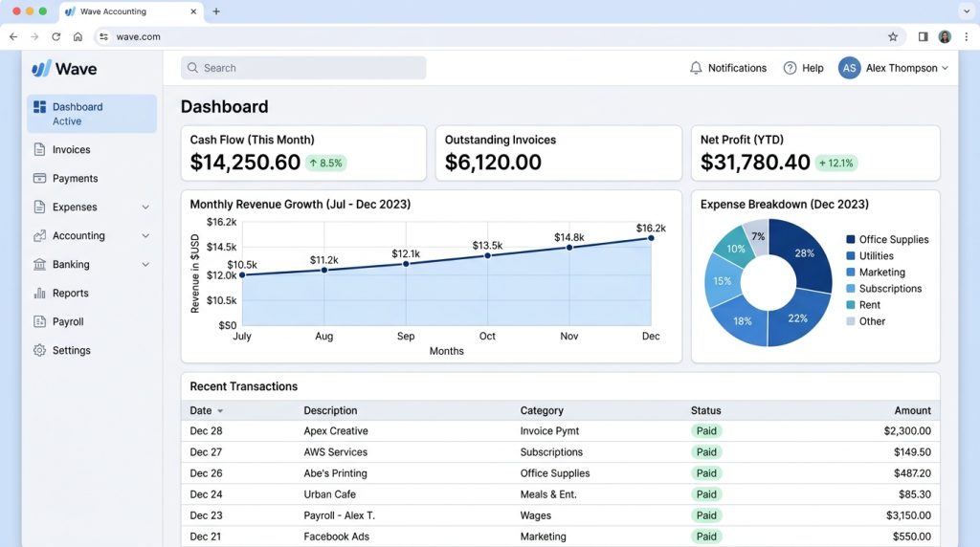Expand the Expenses submenu chevron
The width and height of the screenshot is (980, 547).
pos(145,208)
